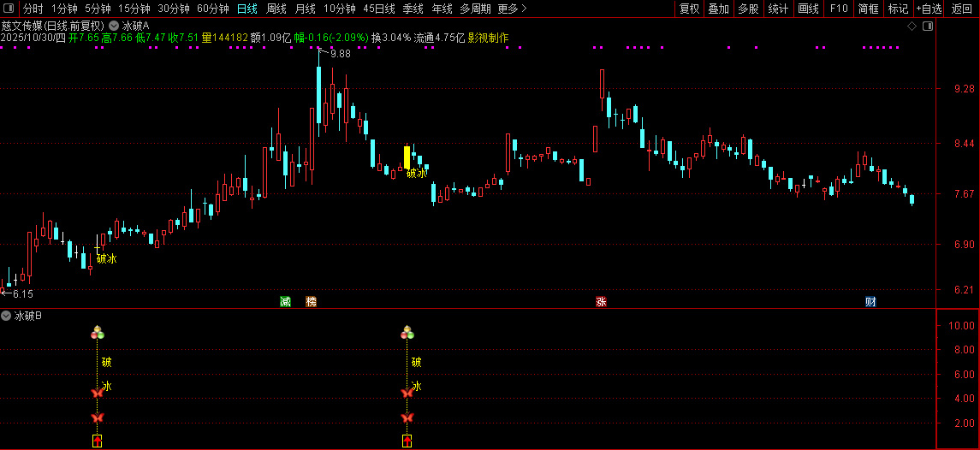Click the 影视制作 sector label
The image size is (980, 450).
pos(488,38)
